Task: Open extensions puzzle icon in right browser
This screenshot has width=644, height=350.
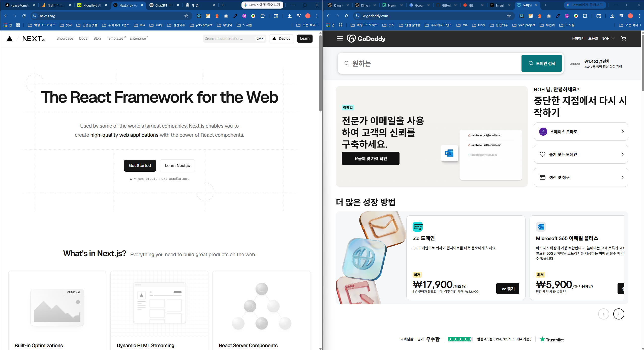Action: coord(585,16)
